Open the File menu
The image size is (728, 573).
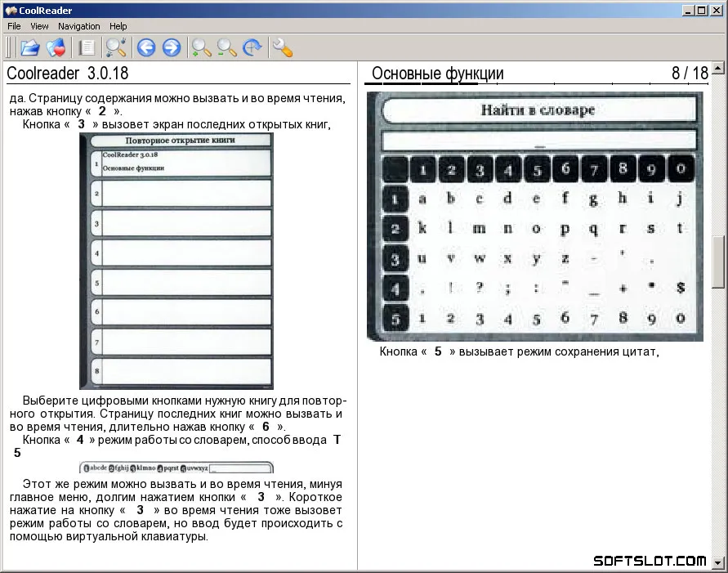click(14, 26)
